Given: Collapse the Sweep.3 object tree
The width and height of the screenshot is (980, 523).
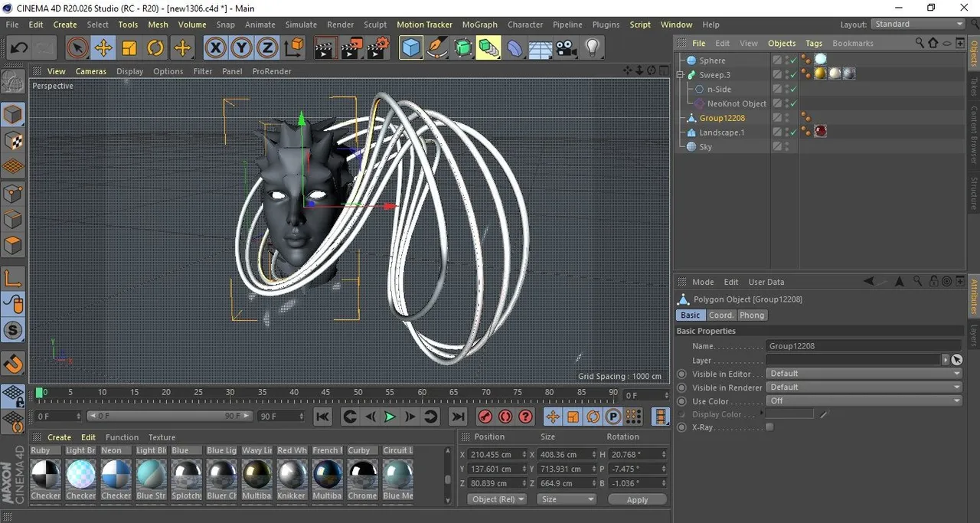Looking at the screenshot, I should point(681,75).
